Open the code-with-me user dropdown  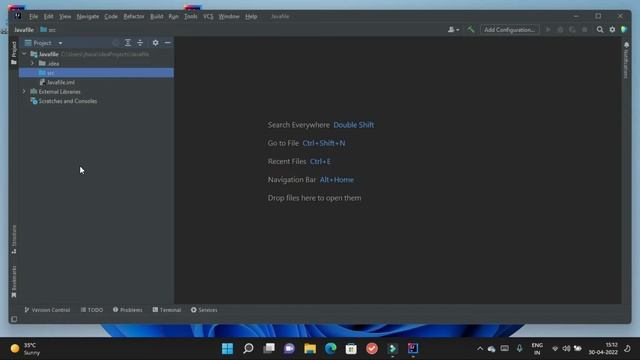pos(453,30)
